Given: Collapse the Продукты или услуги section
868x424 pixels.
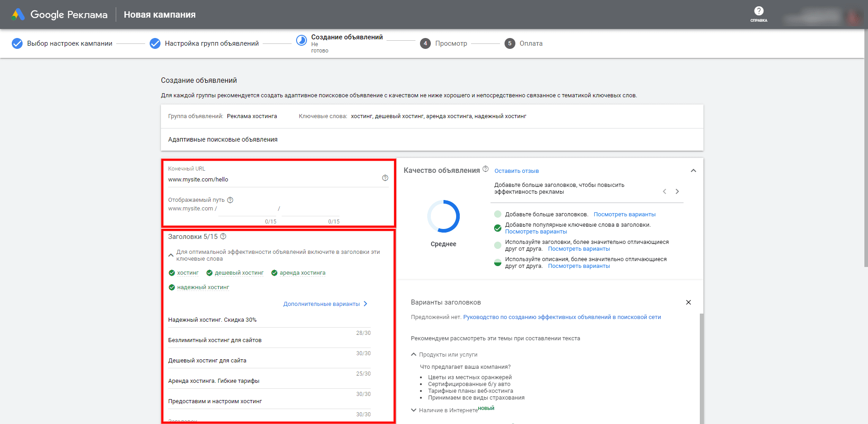Looking at the screenshot, I should 414,354.
